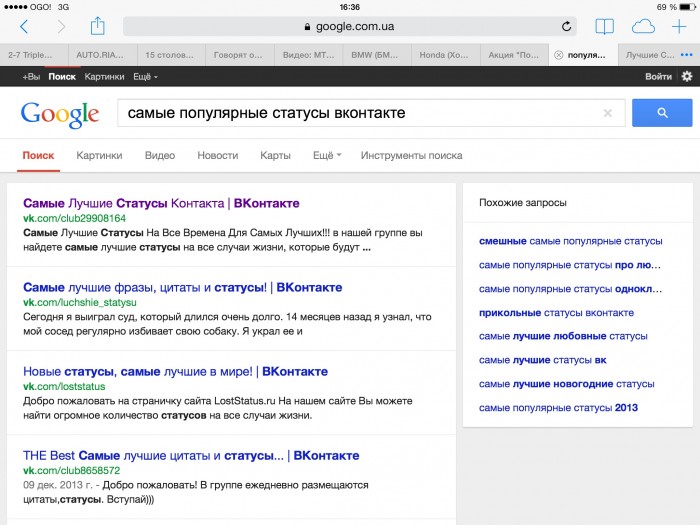Reload the page with the refresh icon
This screenshot has width=700, height=525.
(566, 26)
